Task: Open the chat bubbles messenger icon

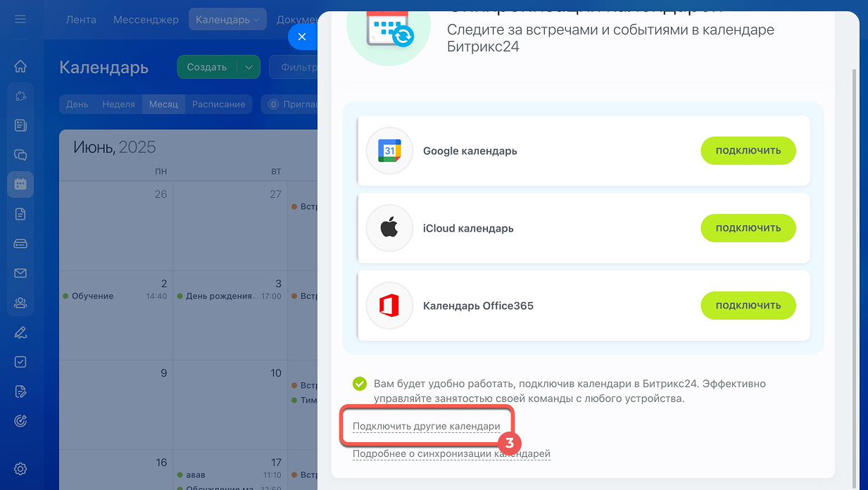Action: (x=20, y=155)
